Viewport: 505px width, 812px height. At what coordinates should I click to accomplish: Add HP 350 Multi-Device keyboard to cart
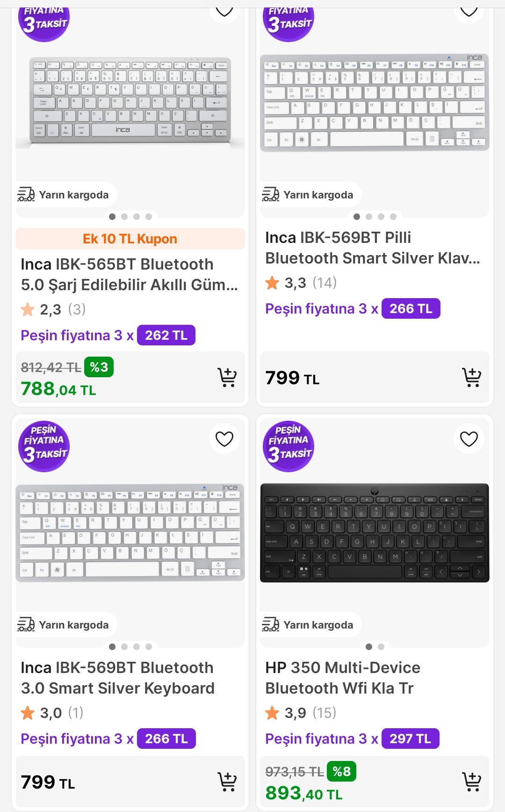[471, 782]
